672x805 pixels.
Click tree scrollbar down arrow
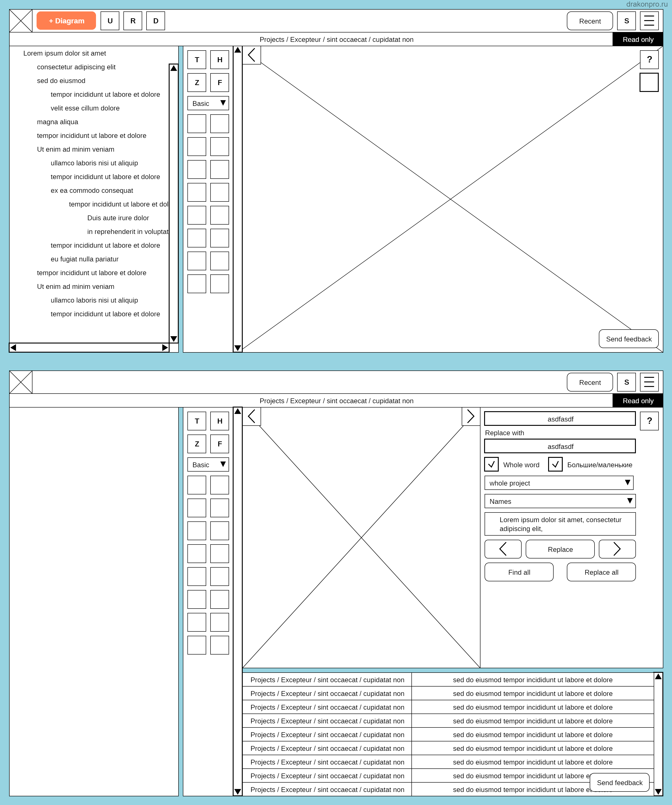tap(173, 339)
